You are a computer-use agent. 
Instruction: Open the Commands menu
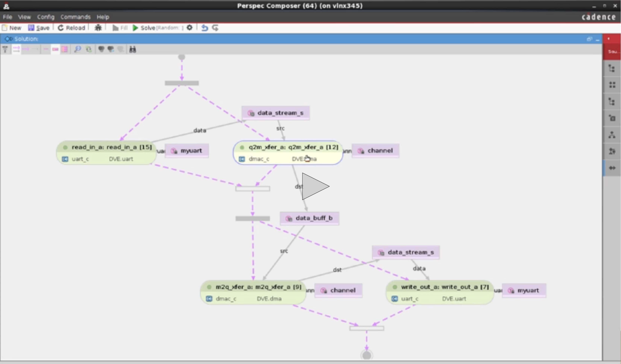pos(75,17)
